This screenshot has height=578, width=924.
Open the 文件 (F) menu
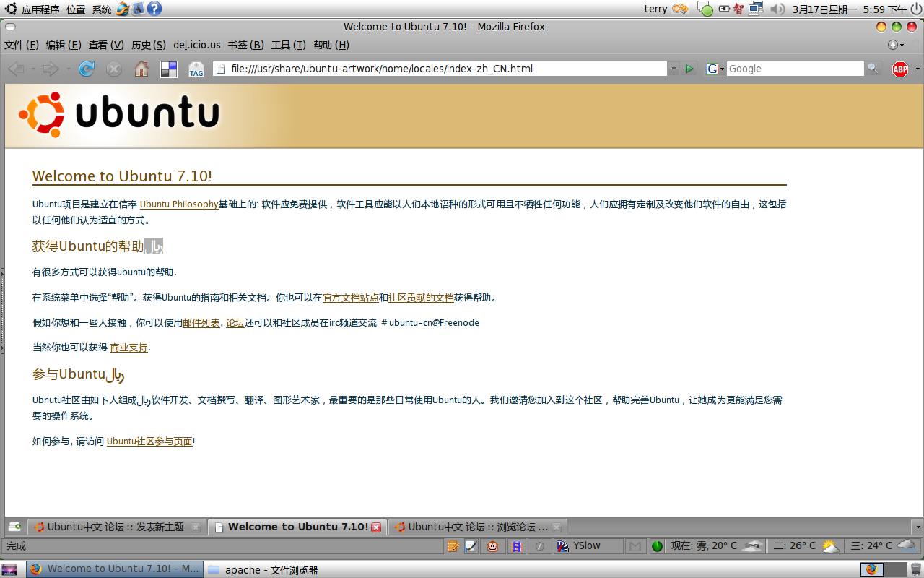(22, 45)
